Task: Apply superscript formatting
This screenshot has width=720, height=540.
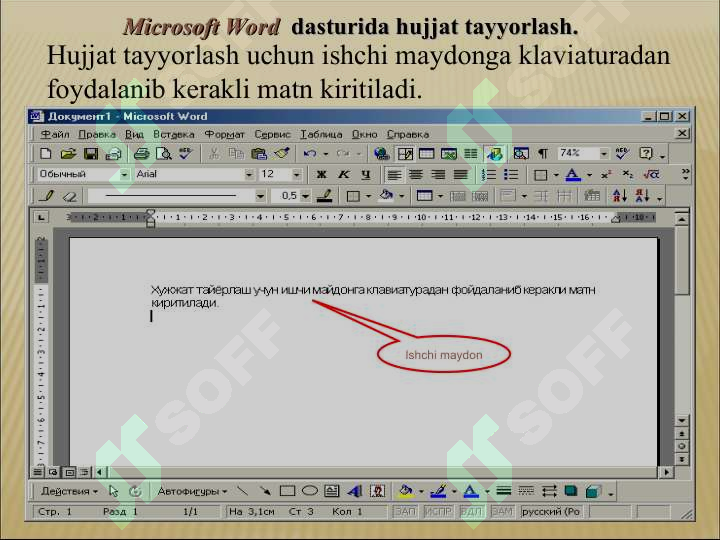Action: tap(606, 174)
